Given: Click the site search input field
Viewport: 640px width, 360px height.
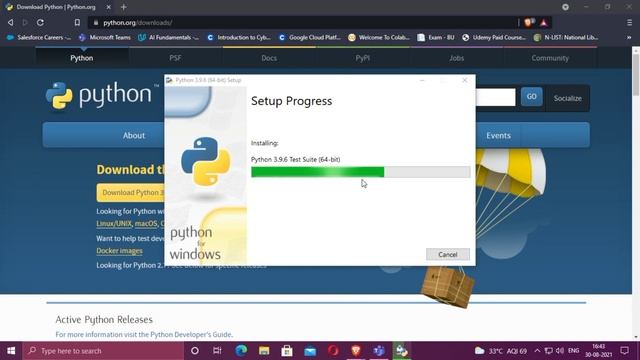Looking at the screenshot, I should 496,98.
